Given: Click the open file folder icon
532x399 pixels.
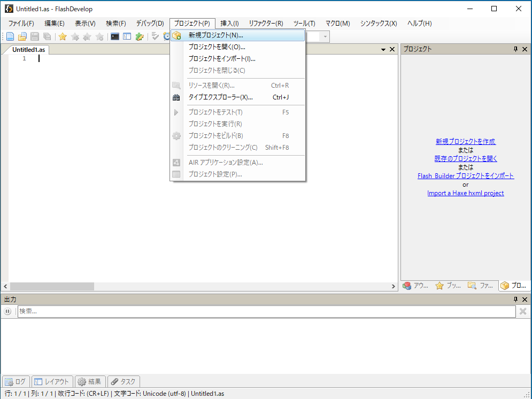Looking at the screenshot, I should pyautogui.click(x=22, y=36).
